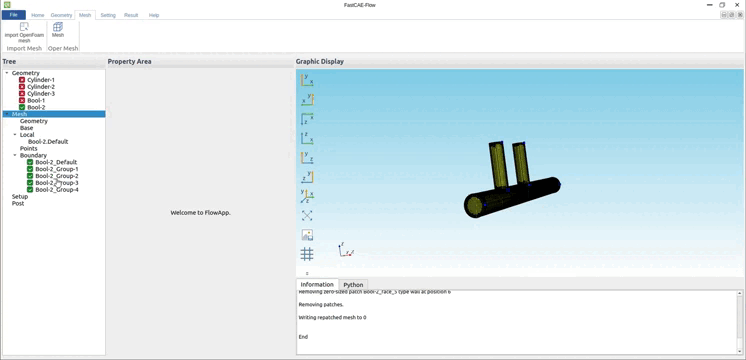Open the File menu
This screenshot has height=360, width=746.
14,15
